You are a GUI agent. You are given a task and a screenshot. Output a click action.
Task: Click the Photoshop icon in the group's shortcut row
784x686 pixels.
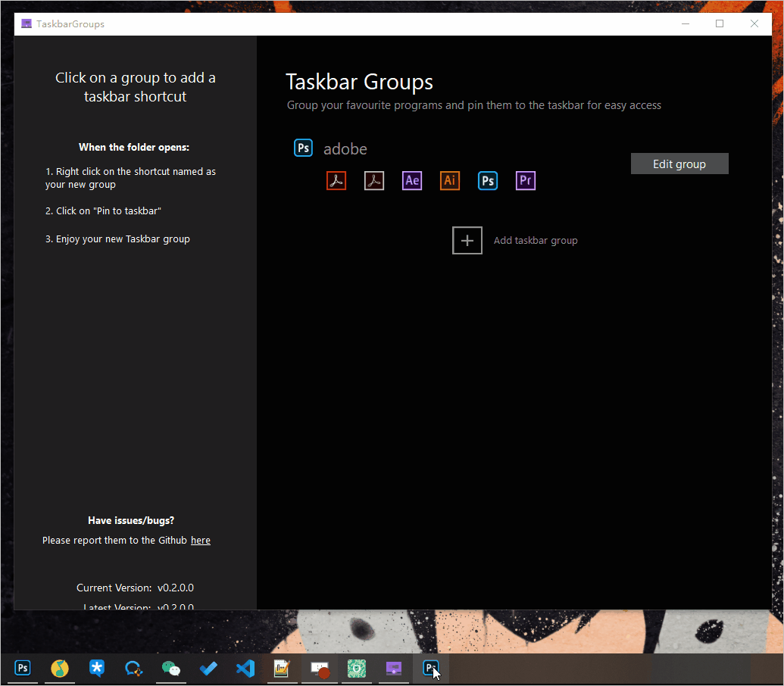click(x=488, y=181)
